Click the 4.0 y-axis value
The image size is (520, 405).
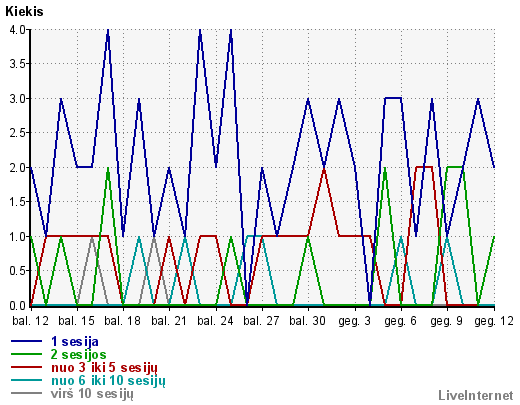point(17,30)
